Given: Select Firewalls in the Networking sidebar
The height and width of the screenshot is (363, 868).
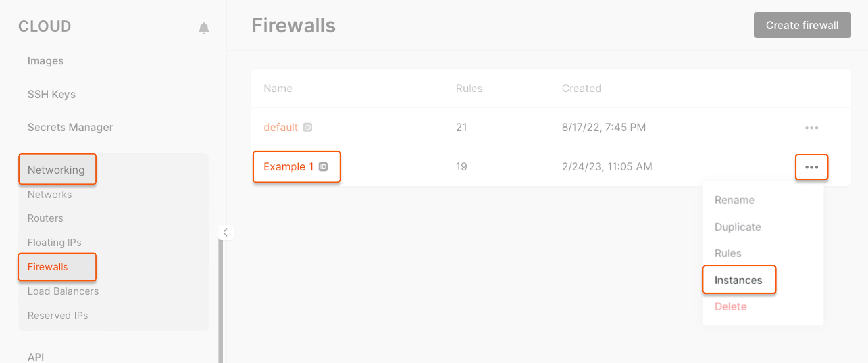Looking at the screenshot, I should click(48, 267).
